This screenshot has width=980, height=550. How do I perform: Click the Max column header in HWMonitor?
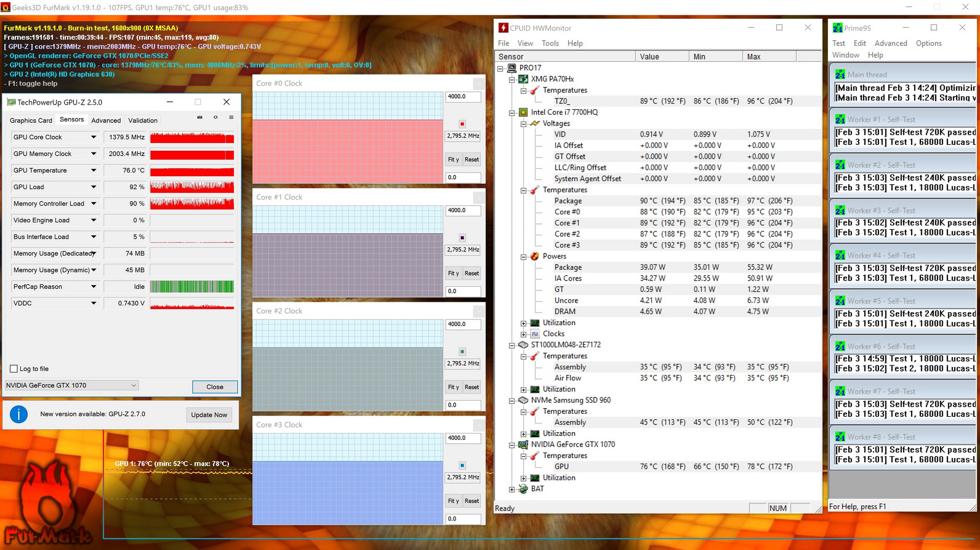coord(769,57)
